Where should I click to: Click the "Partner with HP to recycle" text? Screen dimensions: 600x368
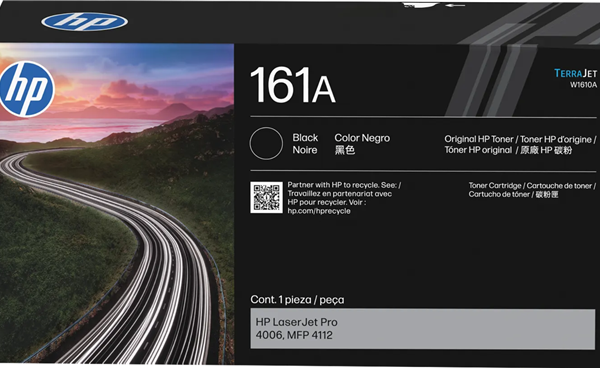click(344, 185)
